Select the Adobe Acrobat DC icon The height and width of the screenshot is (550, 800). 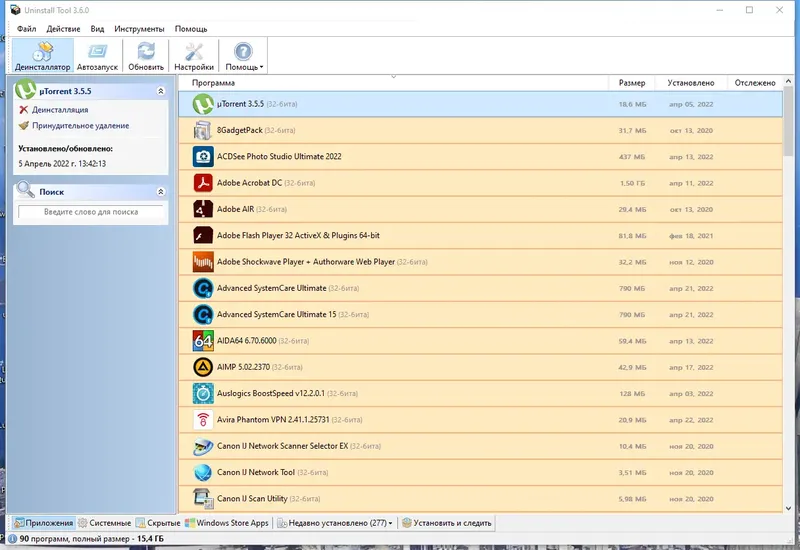pyautogui.click(x=203, y=183)
